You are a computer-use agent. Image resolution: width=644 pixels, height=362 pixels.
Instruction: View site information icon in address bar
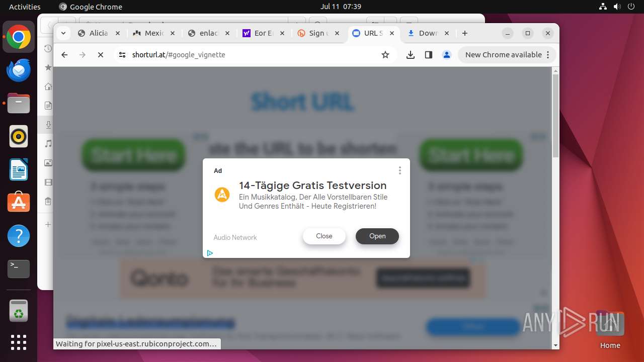(122, 55)
